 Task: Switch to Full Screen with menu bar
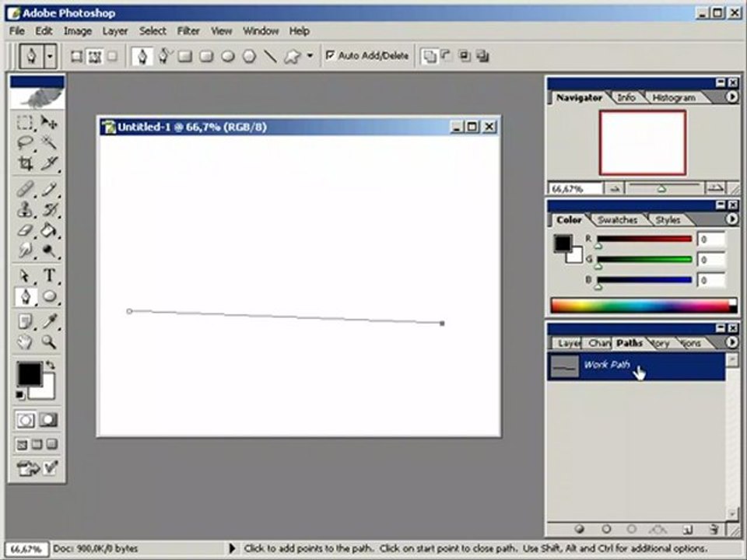(37, 445)
